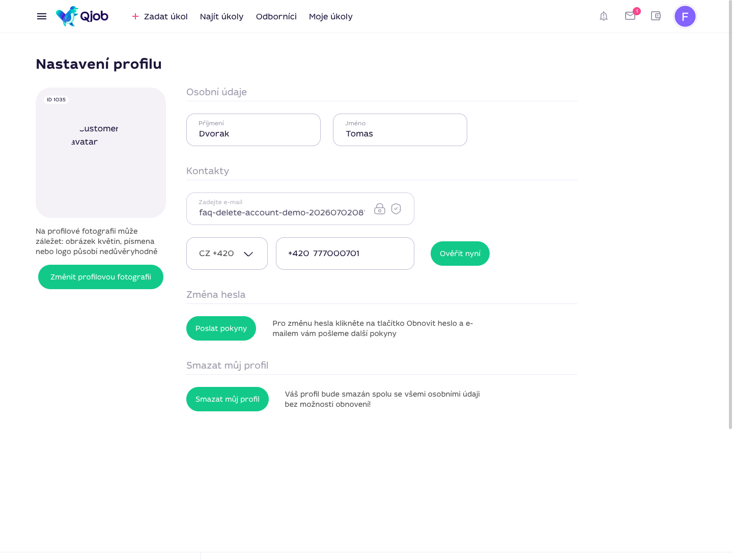Viewport: 733px width, 560px height.
Task: Go to Najít úkoly menu item
Action: [222, 16]
